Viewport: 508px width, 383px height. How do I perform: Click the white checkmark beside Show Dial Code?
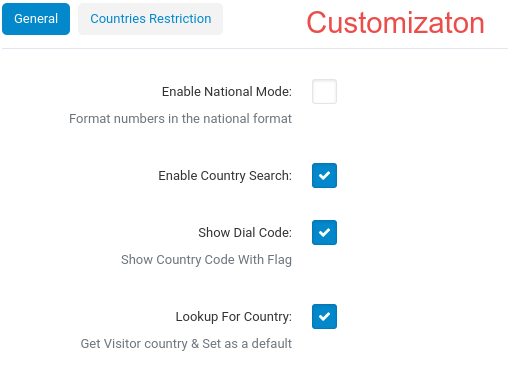(x=324, y=232)
